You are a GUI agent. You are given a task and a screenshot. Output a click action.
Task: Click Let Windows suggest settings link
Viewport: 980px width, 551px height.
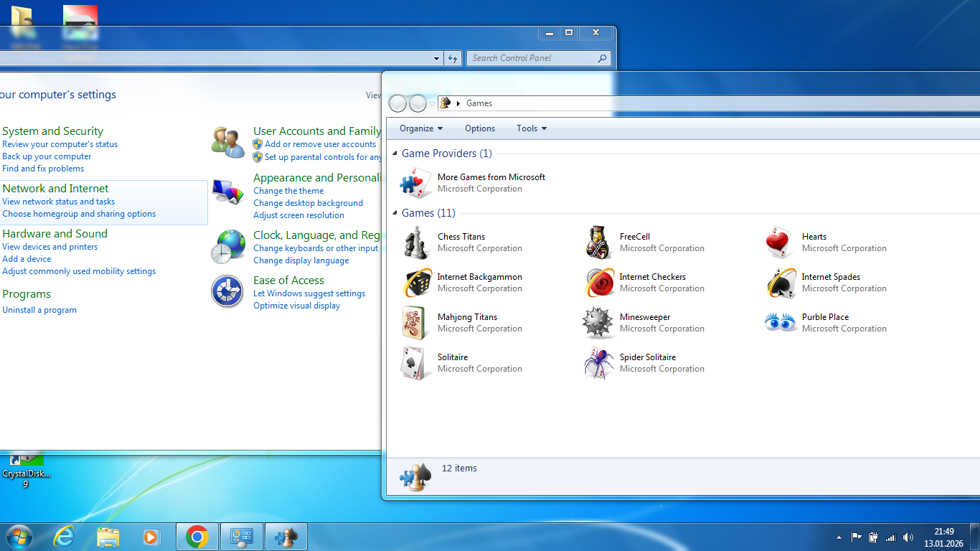[309, 293]
